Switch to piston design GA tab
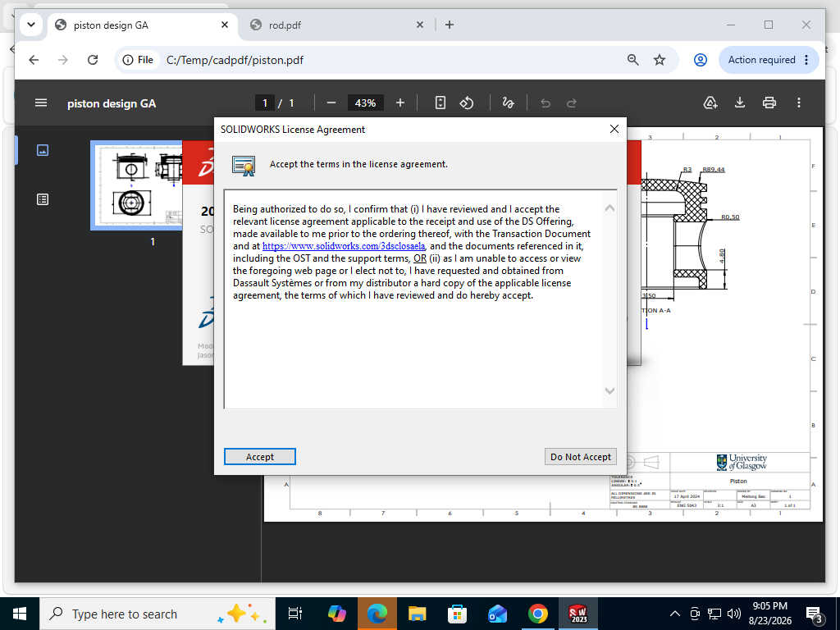The width and height of the screenshot is (840, 630). coord(142,25)
